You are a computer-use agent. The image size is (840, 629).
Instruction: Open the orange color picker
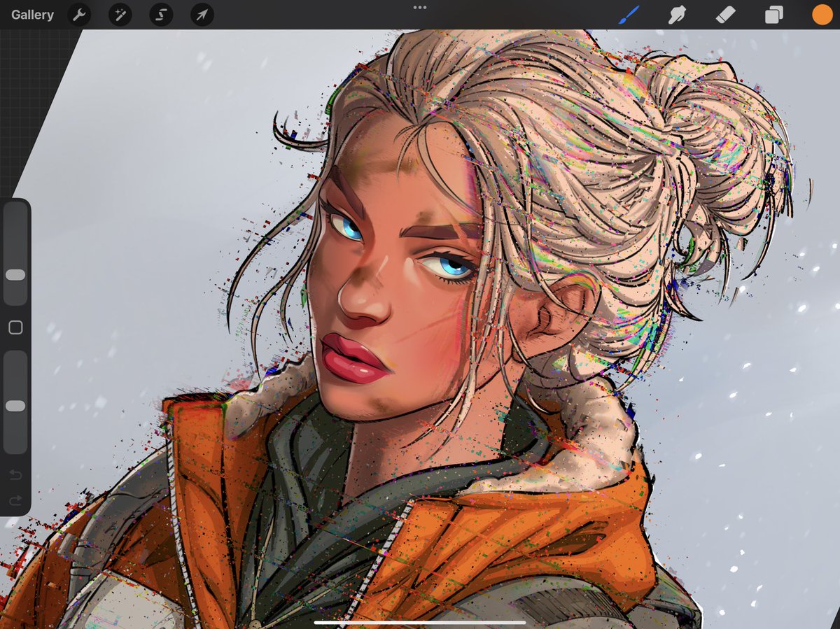click(x=822, y=15)
